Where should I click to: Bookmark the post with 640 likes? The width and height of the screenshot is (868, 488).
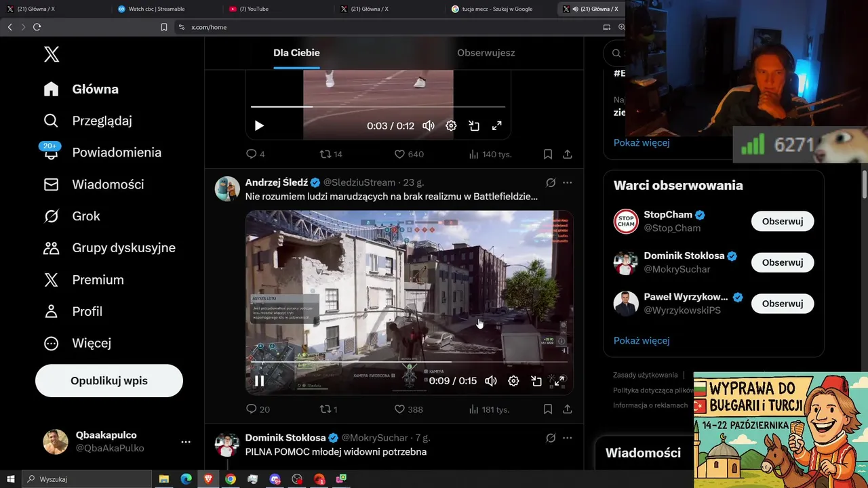pos(548,155)
